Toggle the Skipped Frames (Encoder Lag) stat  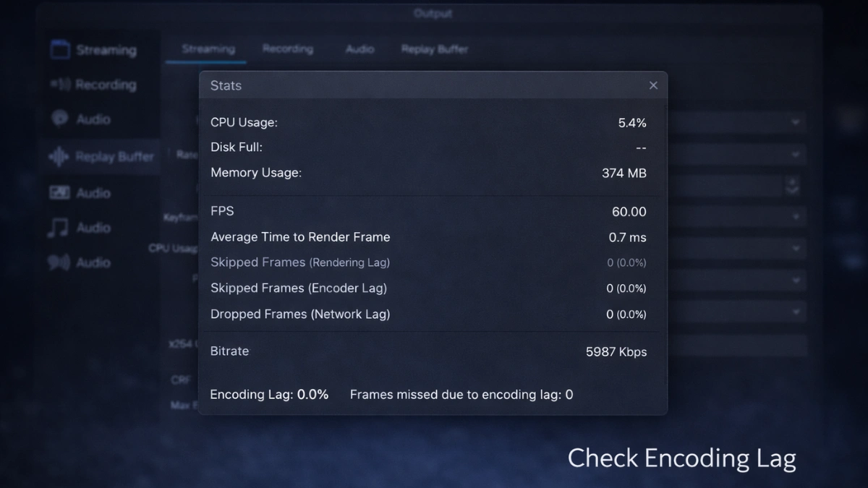(299, 288)
